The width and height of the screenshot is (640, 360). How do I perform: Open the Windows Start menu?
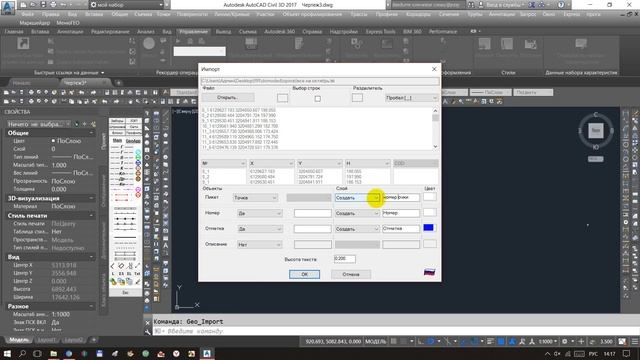[x=7, y=353]
